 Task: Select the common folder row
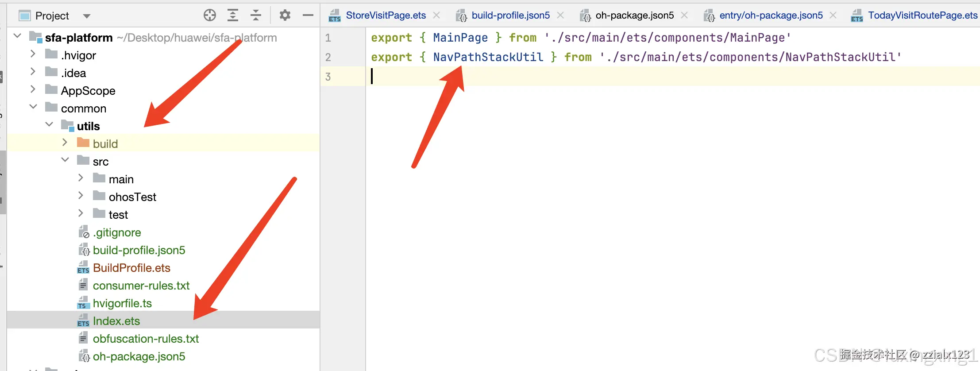click(163, 108)
